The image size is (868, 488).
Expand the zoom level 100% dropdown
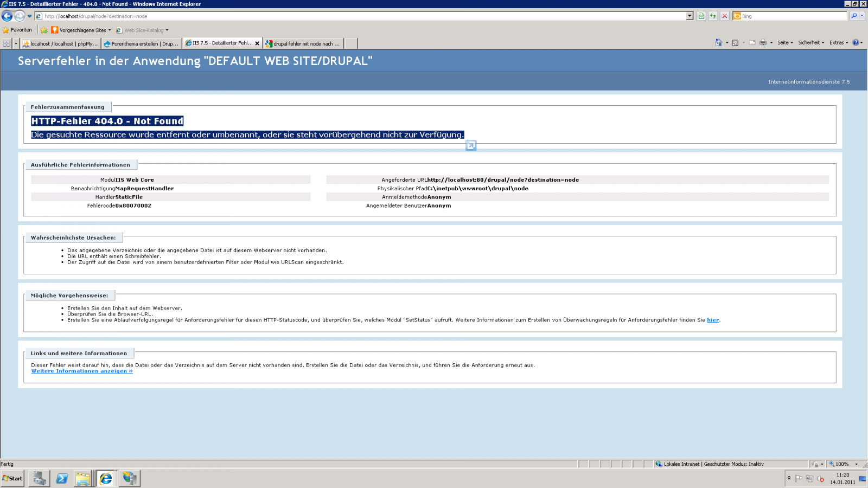[857, 464]
